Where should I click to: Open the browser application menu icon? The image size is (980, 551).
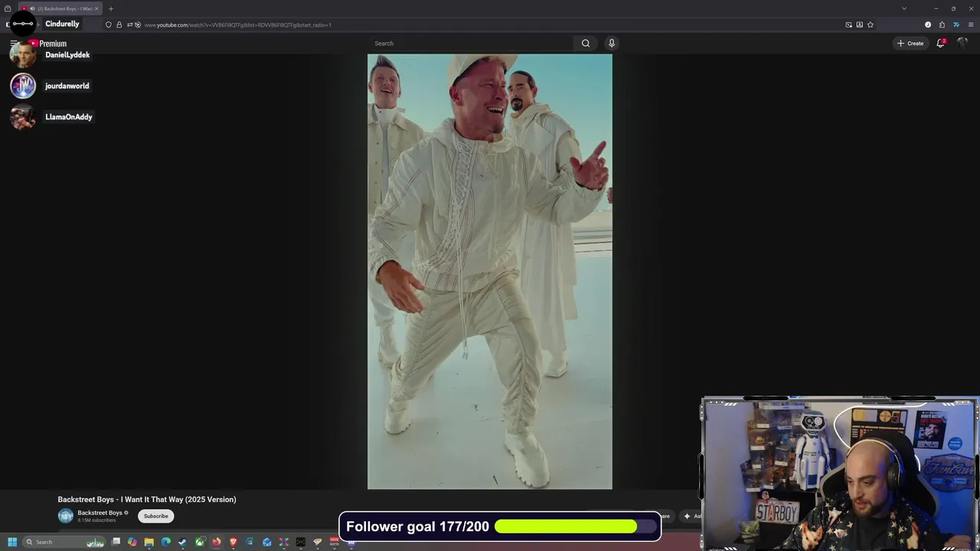pos(971,24)
